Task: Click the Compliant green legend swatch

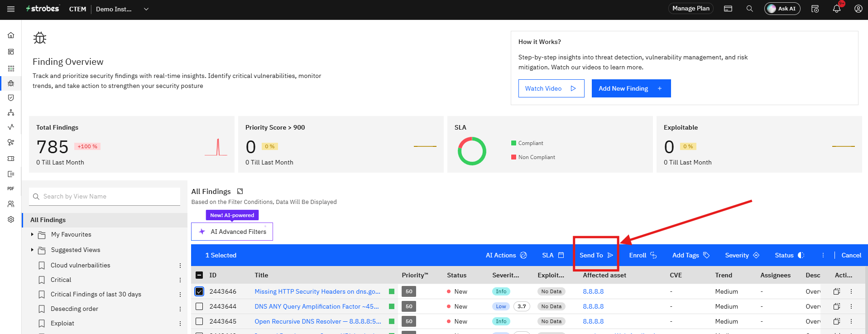Action: point(513,143)
